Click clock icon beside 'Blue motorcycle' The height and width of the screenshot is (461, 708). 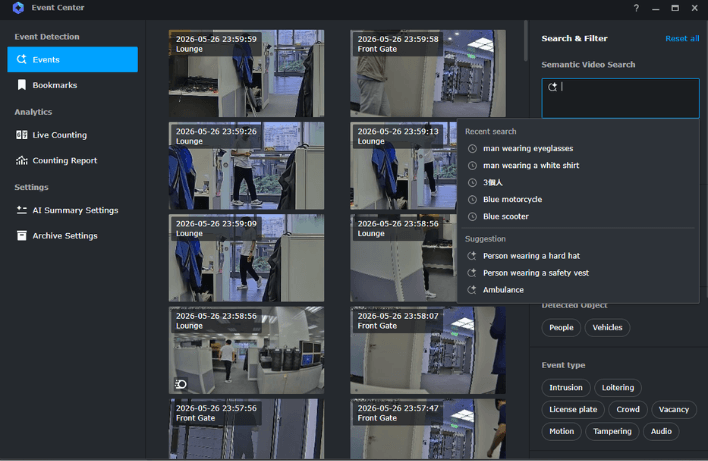pos(472,200)
